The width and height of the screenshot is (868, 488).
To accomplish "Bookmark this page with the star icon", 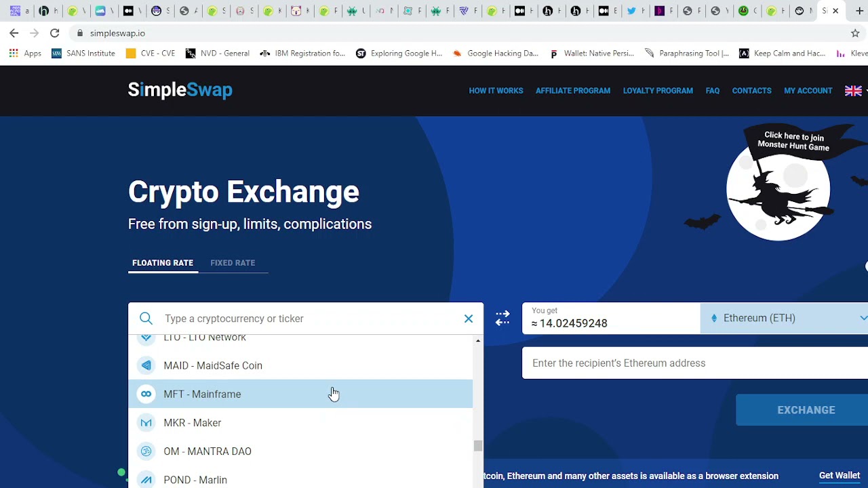I will pyautogui.click(x=855, y=33).
